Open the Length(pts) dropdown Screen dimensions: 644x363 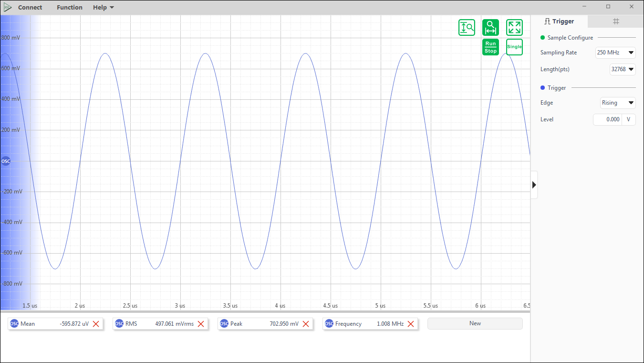click(623, 69)
